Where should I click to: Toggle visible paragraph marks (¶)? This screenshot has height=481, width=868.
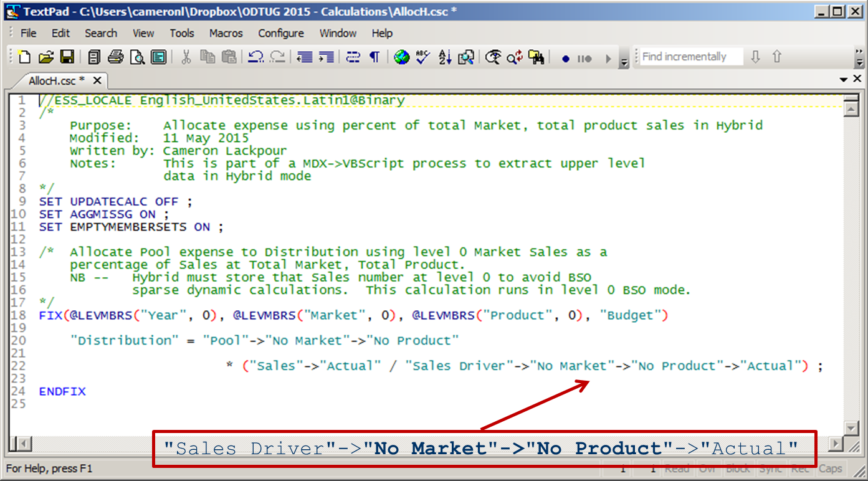click(x=374, y=57)
